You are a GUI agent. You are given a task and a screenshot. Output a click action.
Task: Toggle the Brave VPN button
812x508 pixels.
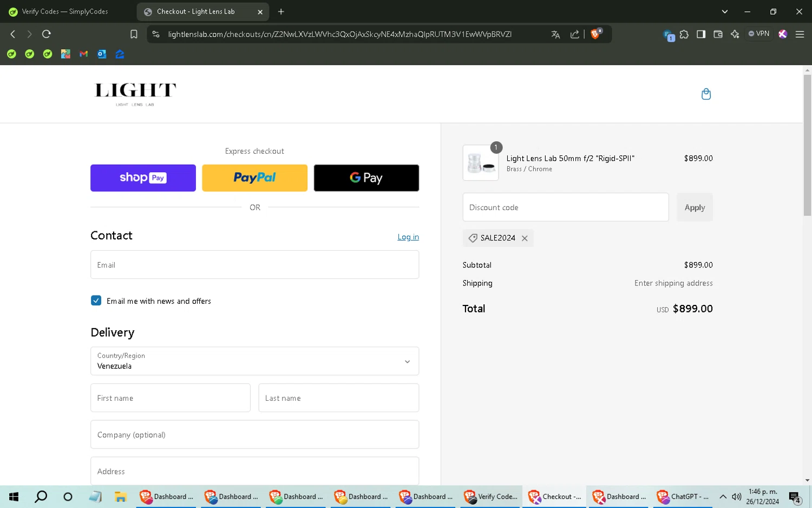click(759, 34)
